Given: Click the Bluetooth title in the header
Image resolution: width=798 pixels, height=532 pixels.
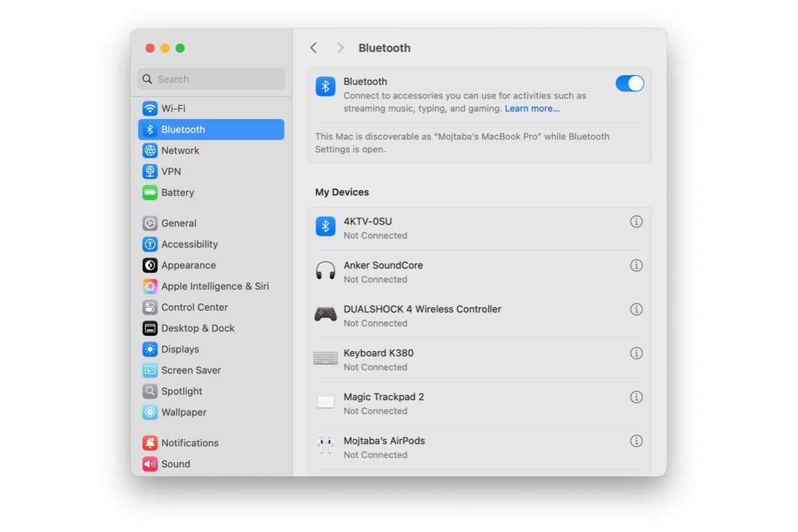Looking at the screenshot, I should pos(384,48).
